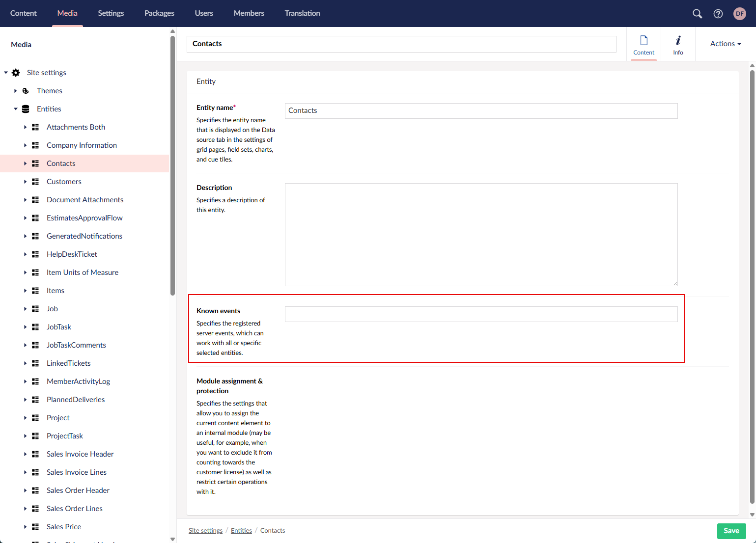The image size is (756, 543).
Task: Collapse the Site settings tree node
Action: (6, 73)
